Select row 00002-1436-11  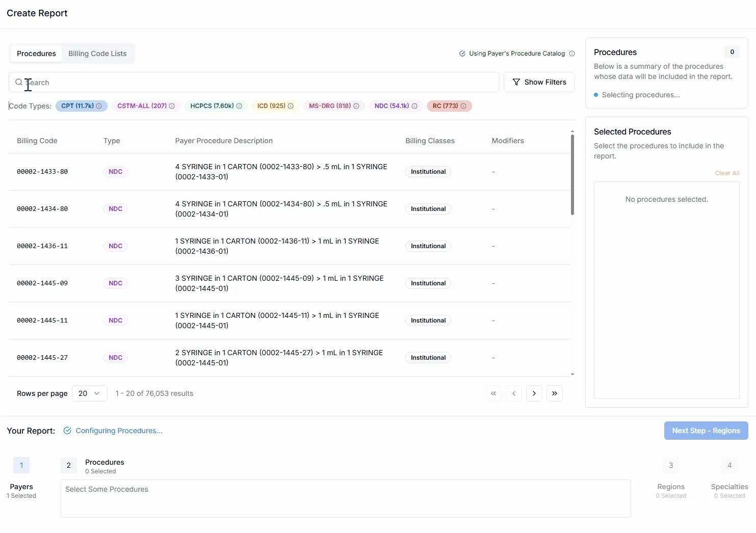pyautogui.click(x=289, y=246)
